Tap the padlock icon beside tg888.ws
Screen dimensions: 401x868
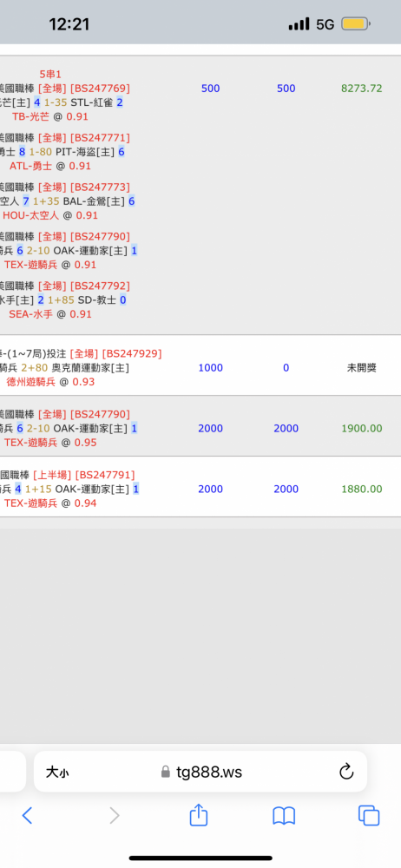pyautogui.click(x=165, y=772)
